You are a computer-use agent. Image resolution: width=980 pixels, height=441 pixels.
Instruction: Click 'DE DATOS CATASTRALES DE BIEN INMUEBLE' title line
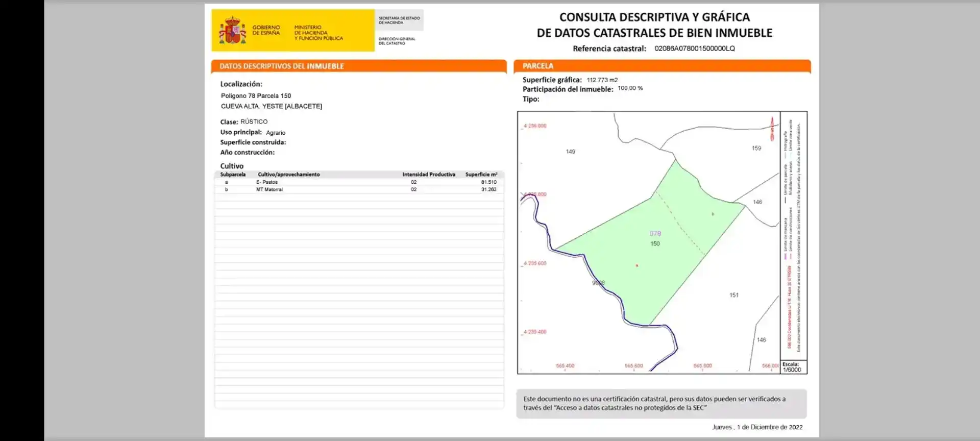(x=654, y=33)
